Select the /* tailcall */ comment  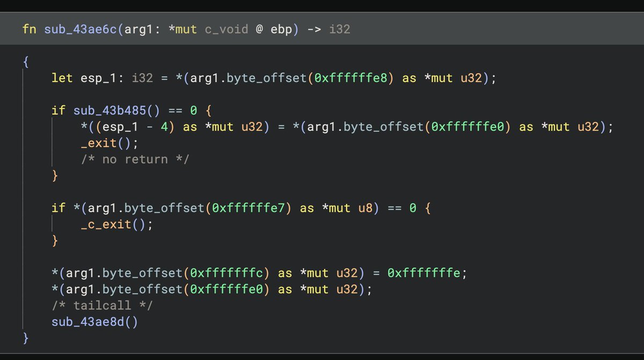coord(102,306)
